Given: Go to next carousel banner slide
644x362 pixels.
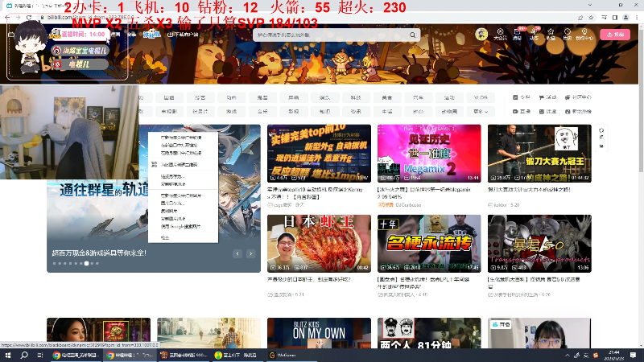Looking at the screenshot, I should 250,253.
